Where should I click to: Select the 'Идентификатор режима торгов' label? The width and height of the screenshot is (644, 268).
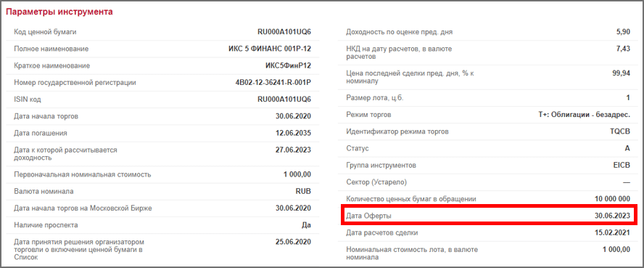(397, 131)
